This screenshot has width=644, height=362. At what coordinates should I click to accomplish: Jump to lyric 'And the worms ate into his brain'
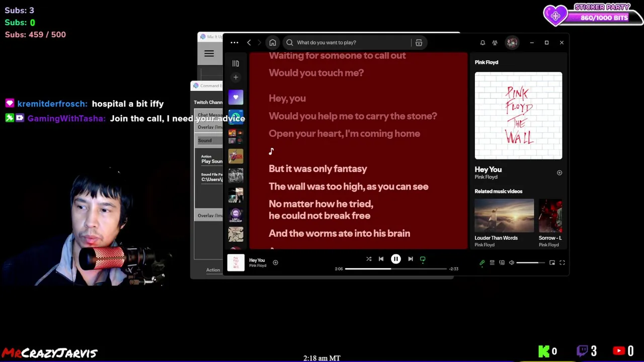tap(339, 233)
